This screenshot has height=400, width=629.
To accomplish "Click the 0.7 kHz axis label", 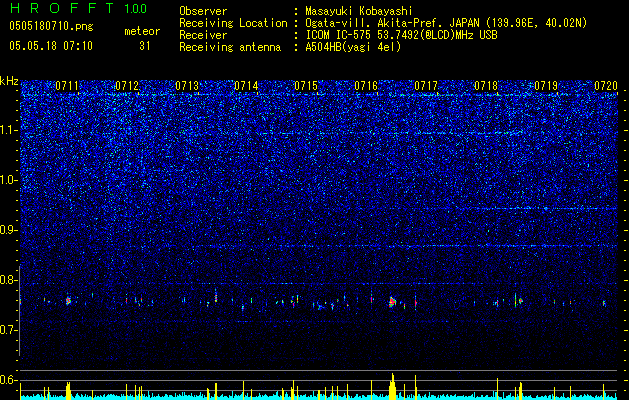I will pyautogui.click(x=9, y=330).
